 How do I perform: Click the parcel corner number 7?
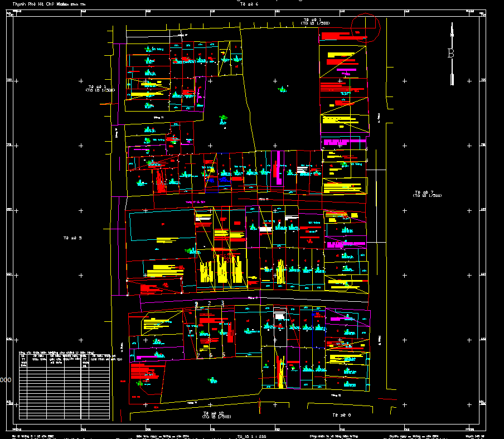[198, 355]
